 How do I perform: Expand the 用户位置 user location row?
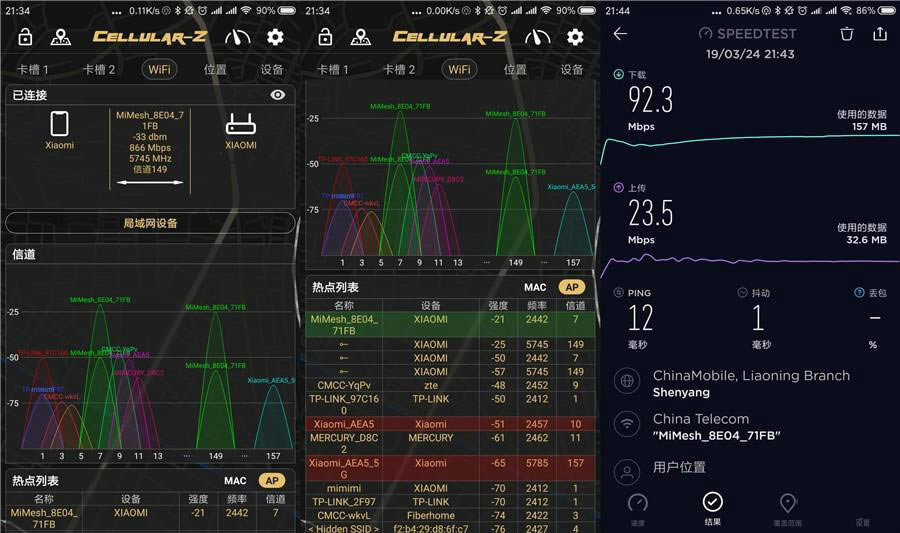coord(750,467)
